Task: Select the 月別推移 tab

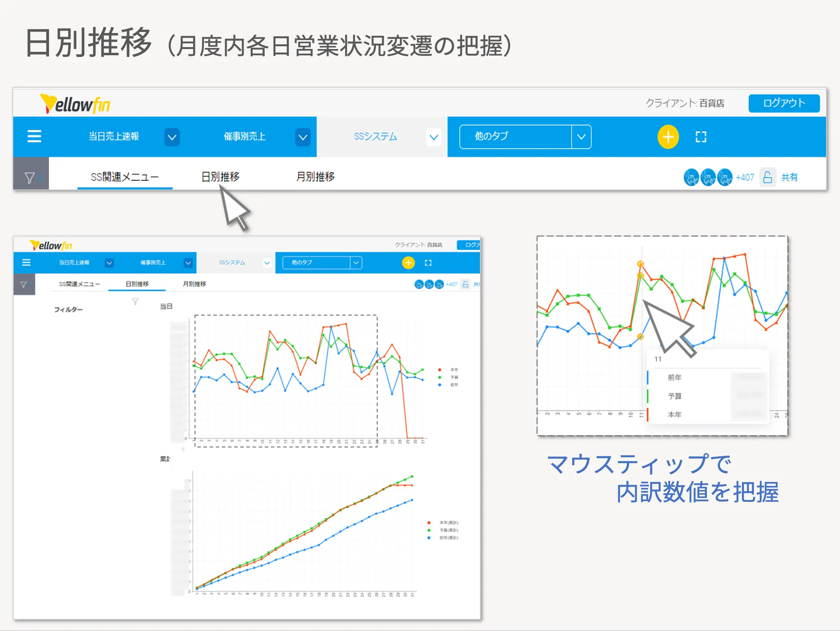Action: pos(316,177)
